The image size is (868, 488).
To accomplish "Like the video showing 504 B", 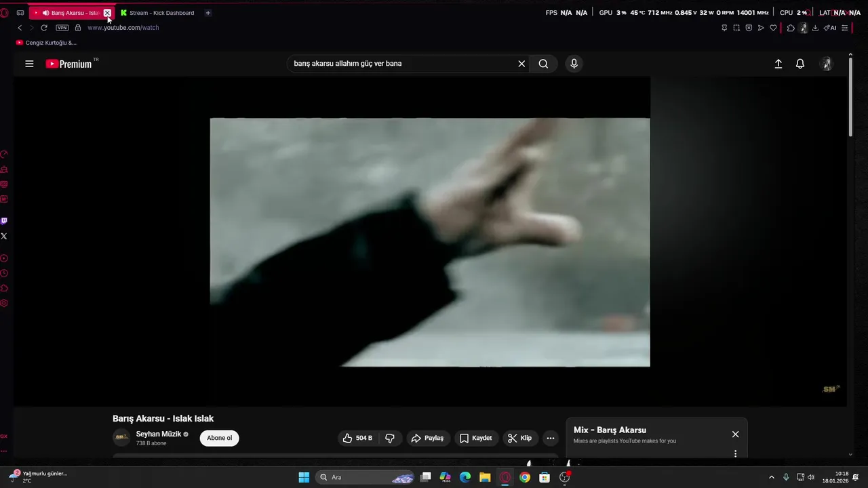I will pos(358,438).
